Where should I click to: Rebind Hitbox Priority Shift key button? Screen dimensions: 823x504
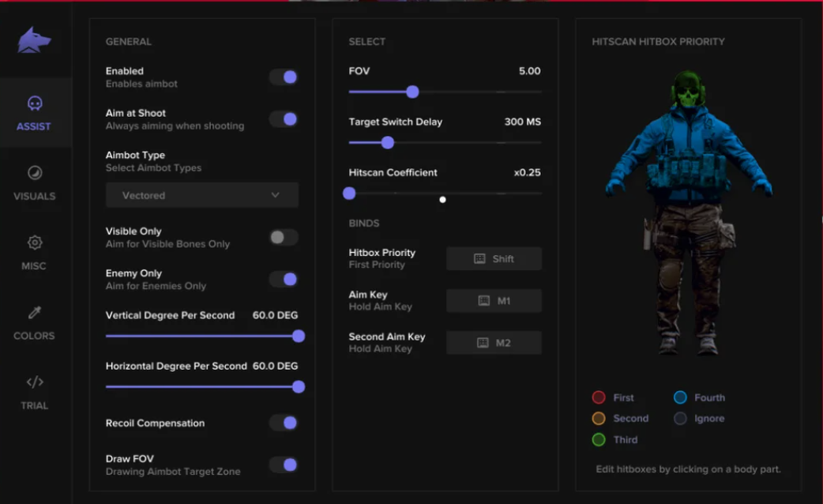click(494, 259)
